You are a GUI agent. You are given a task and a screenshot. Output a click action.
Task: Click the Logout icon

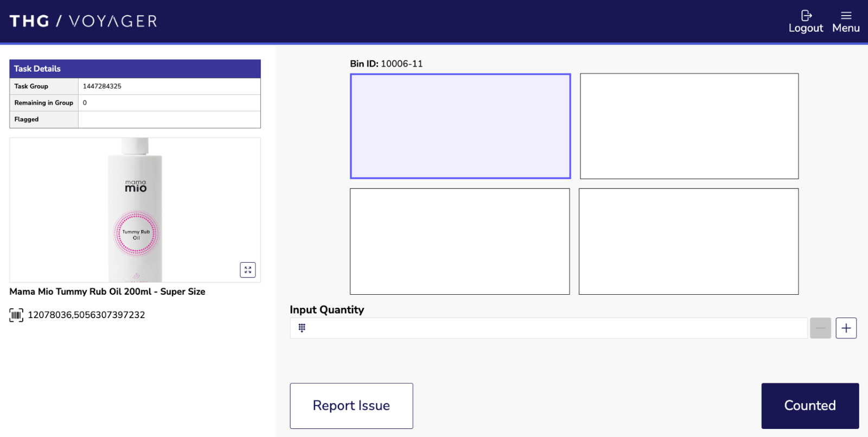point(806,16)
